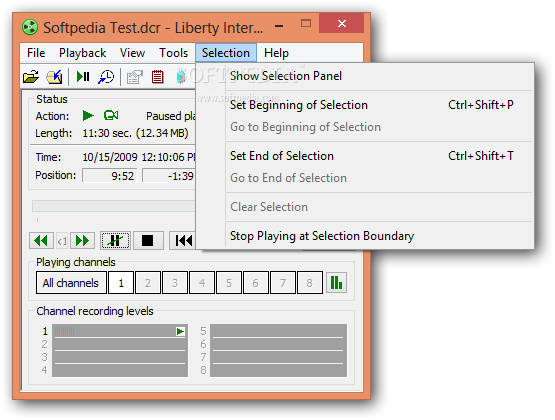
Task: Choose Go to End of Selection
Action: pyautogui.click(x=365, y=178)
